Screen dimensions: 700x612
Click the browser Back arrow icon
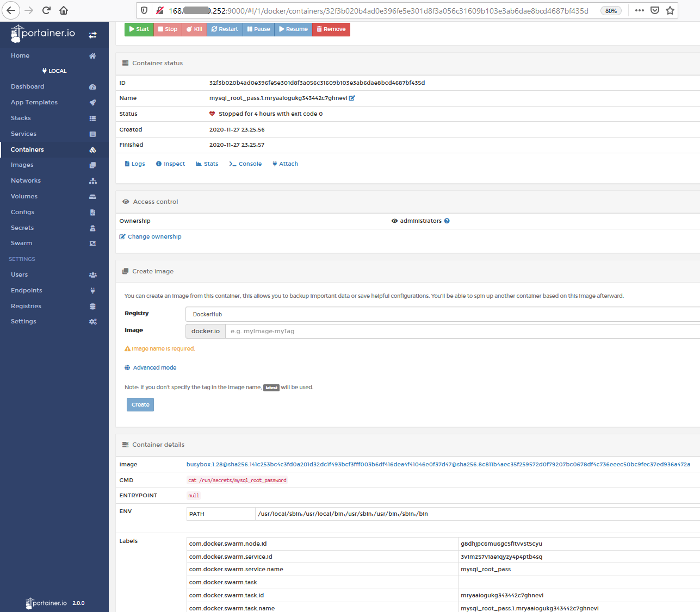(x=11, y=10)
